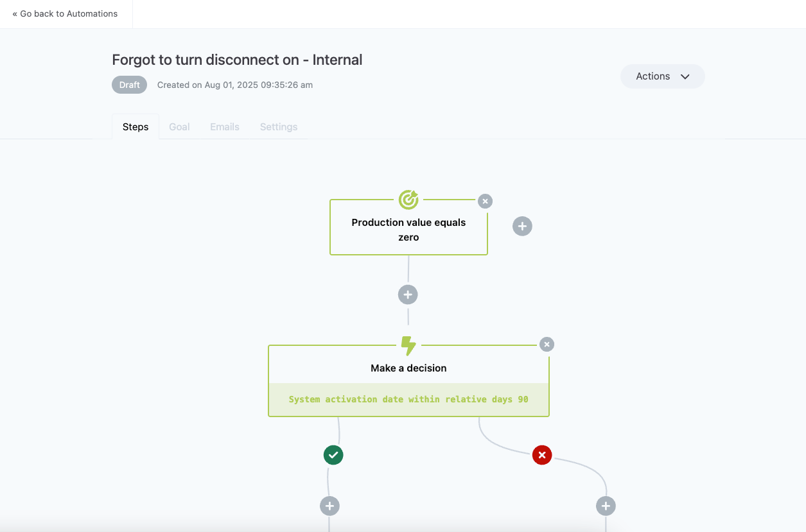Screen dimensions: 806x532
Task: Go to the Settings tab
Action: [x=279, y=127]
